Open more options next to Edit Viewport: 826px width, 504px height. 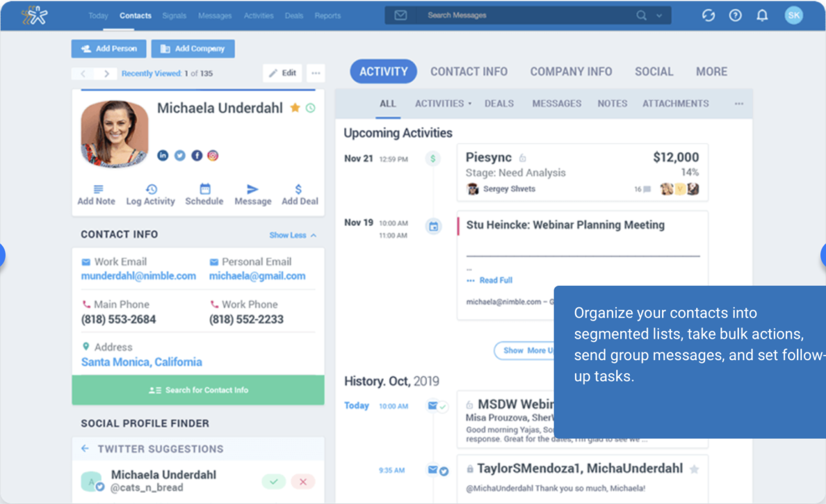coord(316,73)
